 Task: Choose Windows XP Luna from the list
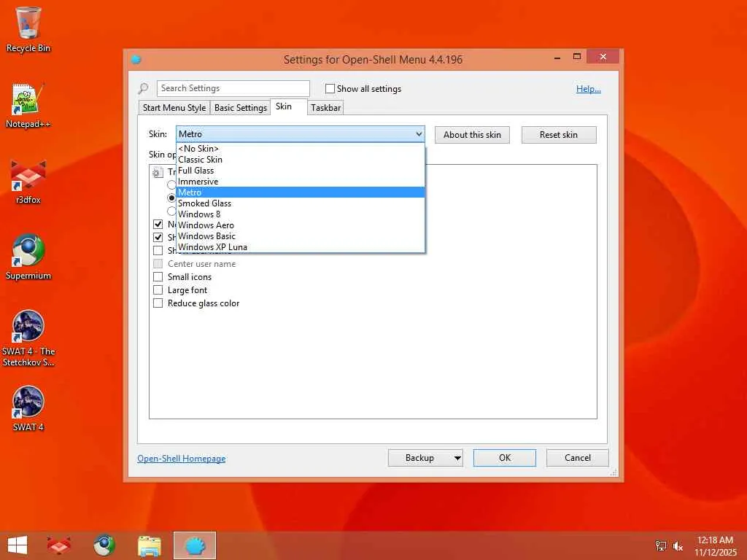(x=300, y=247)
